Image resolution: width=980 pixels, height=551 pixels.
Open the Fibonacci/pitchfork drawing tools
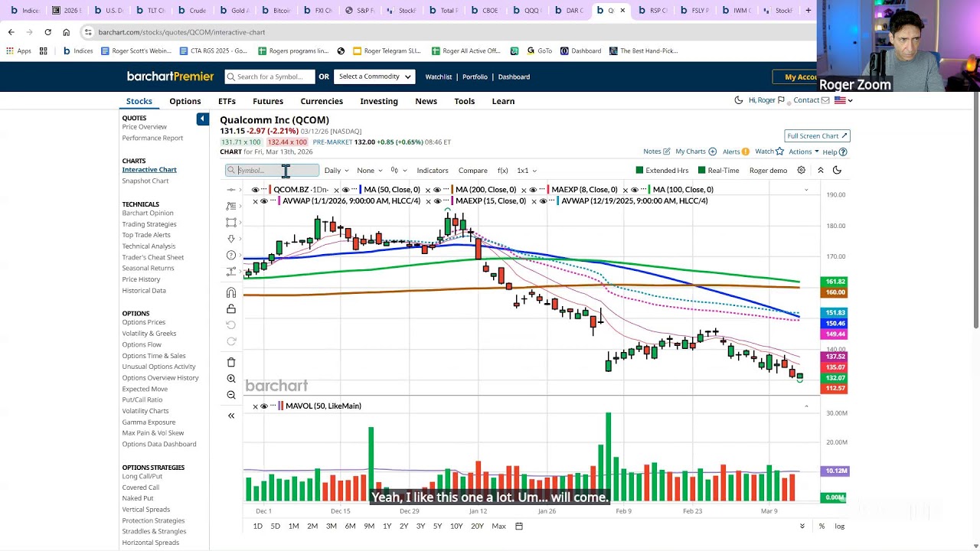click(x=231, y=206)
